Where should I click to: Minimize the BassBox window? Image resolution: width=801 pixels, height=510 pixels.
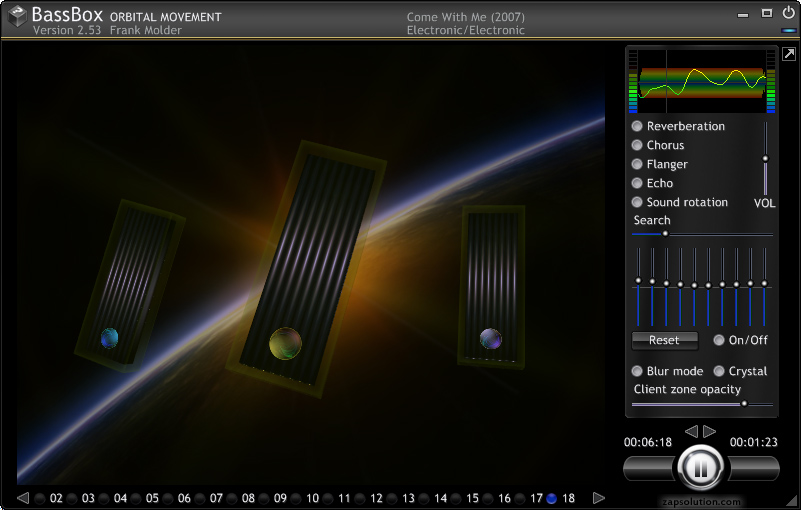pos(743,15)
